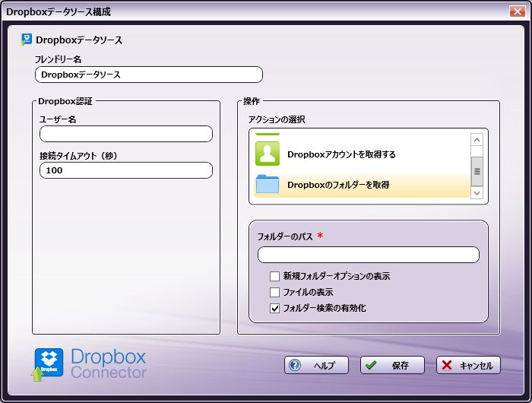This screenshot has width=532, height=403.
Task: Click the ユーザー名 label
Action: pyautogui.click(x=58, y=119)
